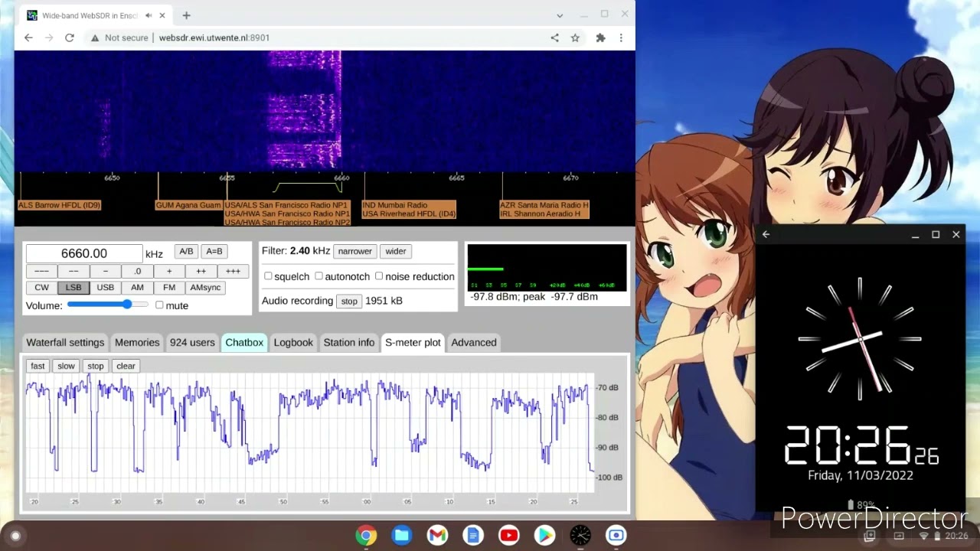Open YouTube from the shelf

[x=509, y=536]
